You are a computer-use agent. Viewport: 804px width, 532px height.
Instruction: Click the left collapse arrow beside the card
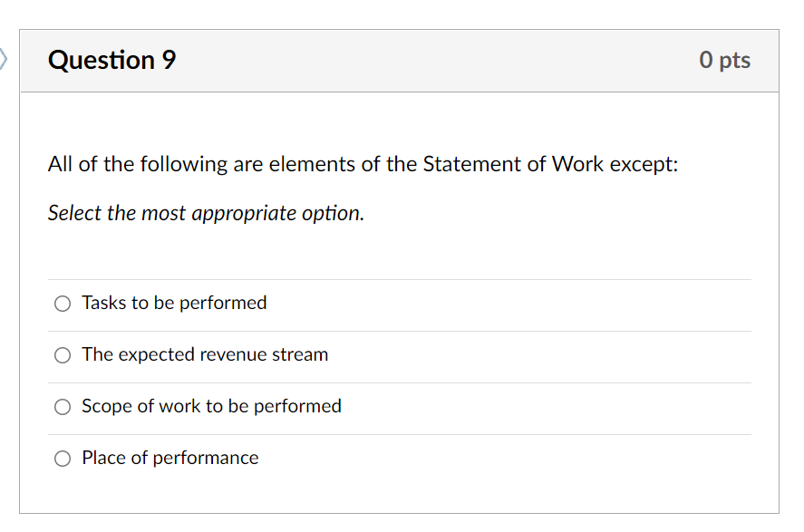pos(5,56)
